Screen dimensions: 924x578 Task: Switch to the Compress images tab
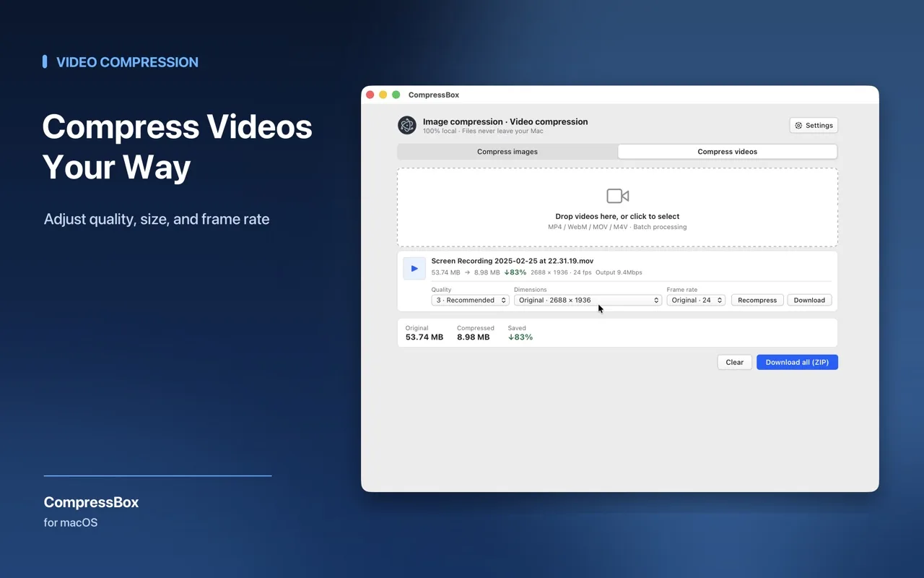(x=507, y=152)
